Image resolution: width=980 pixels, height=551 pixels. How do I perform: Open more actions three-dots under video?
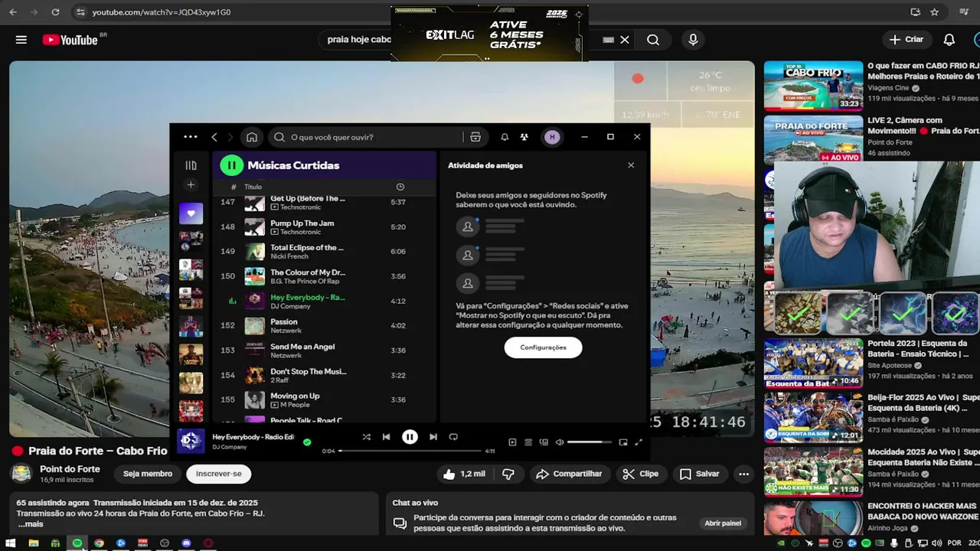[743, 474]
